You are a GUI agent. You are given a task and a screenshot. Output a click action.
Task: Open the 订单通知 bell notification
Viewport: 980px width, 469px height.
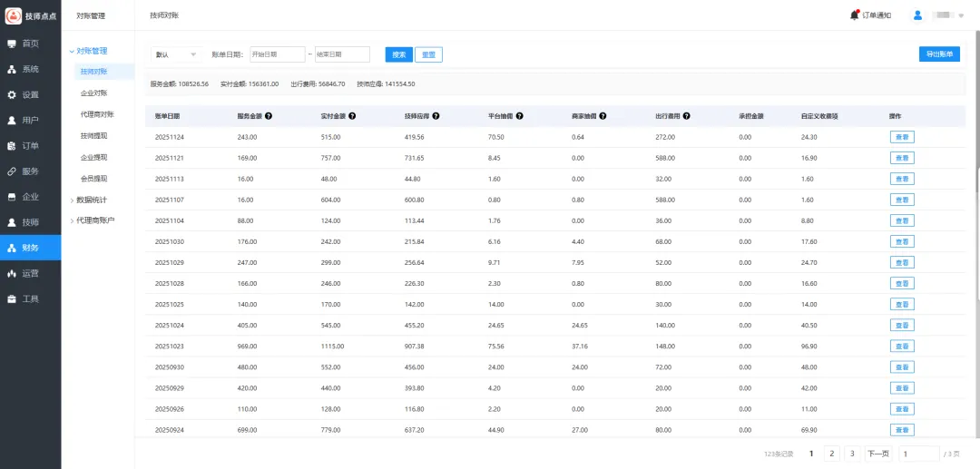point(855,15)
